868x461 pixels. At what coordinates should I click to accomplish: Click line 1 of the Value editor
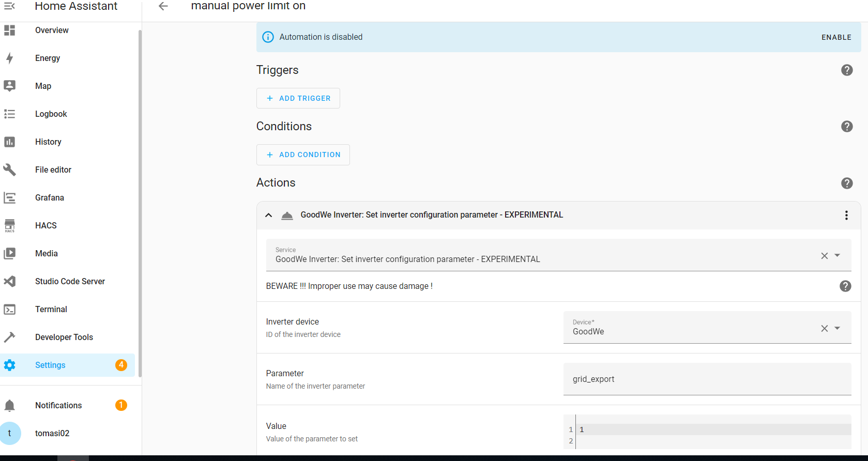(x=713, y=429)
